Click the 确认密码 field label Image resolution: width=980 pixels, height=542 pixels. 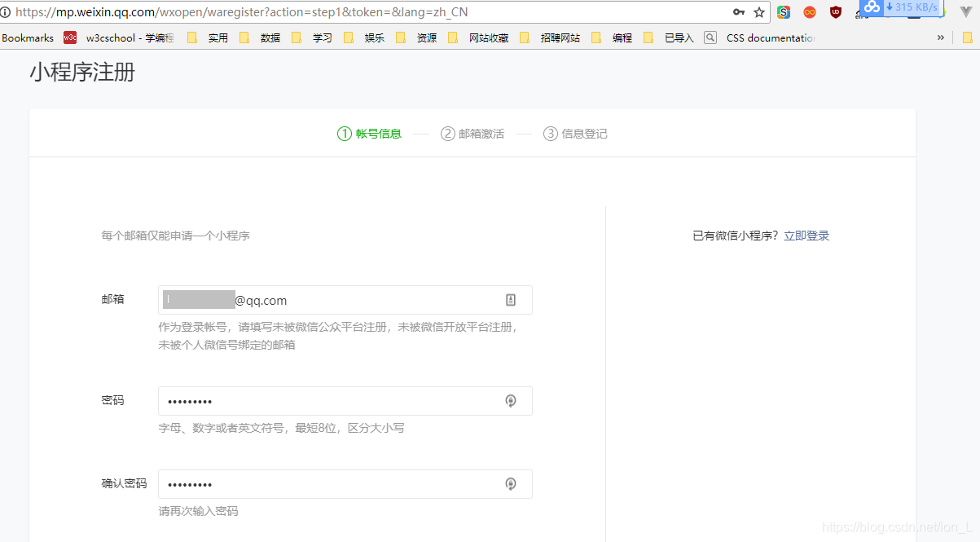(x=125, y=483)
